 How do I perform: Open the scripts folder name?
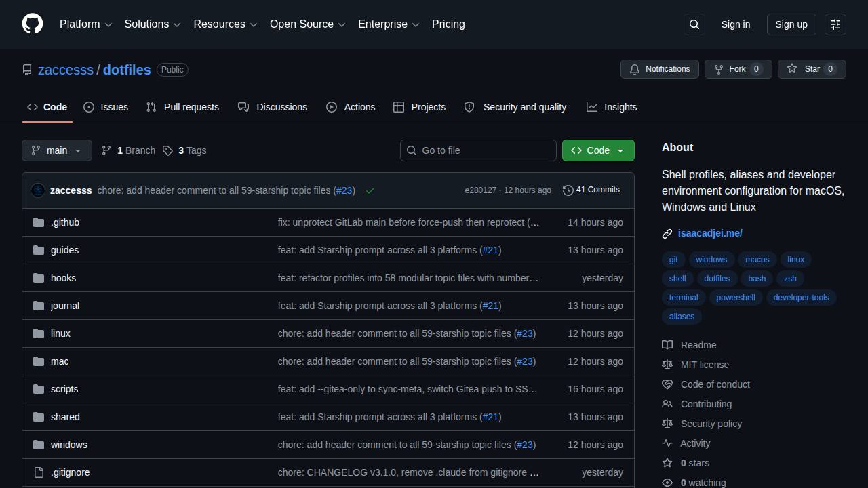64,389
